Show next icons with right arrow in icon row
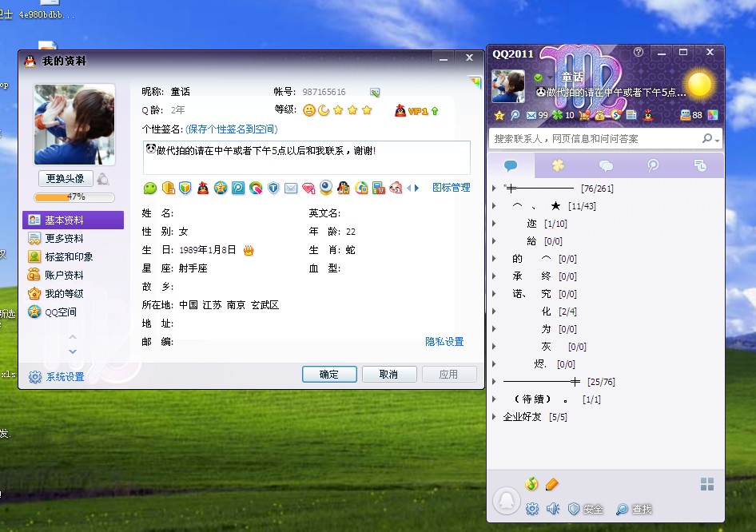 click(416, 188)
